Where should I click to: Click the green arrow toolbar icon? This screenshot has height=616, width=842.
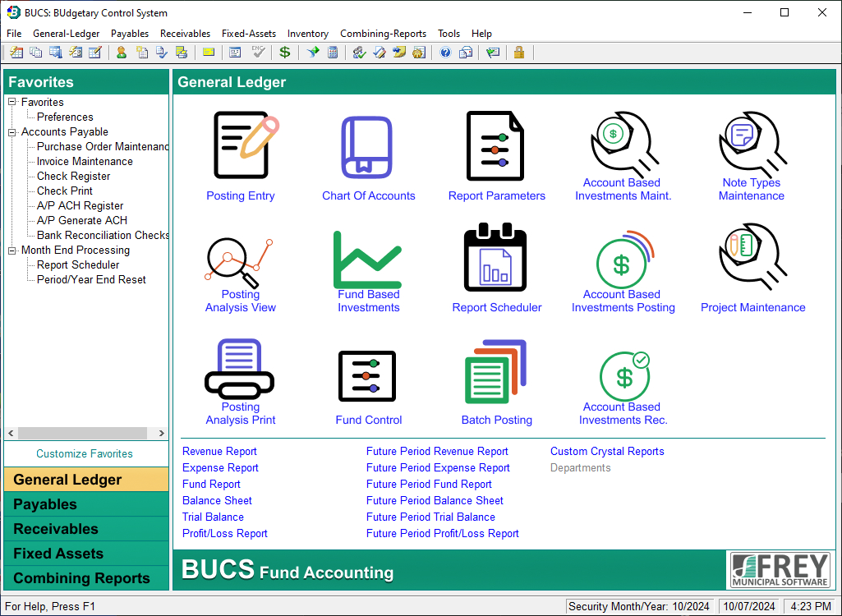coord(312,52)
